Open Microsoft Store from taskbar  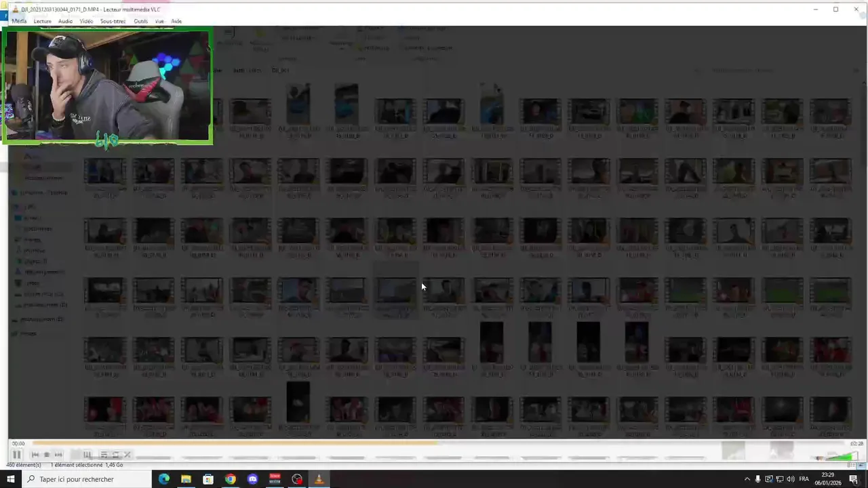pyautogui.click(x=208, y=479)
